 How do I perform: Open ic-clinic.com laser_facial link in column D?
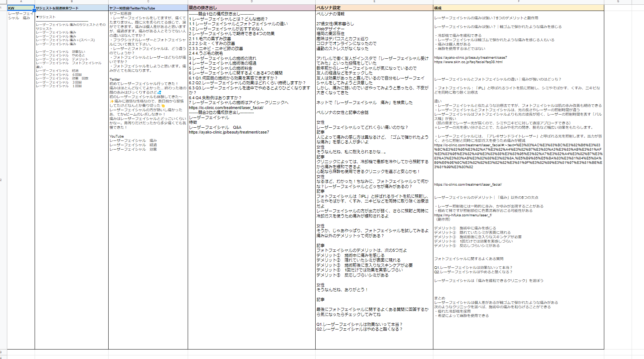(x=226, y=108)
